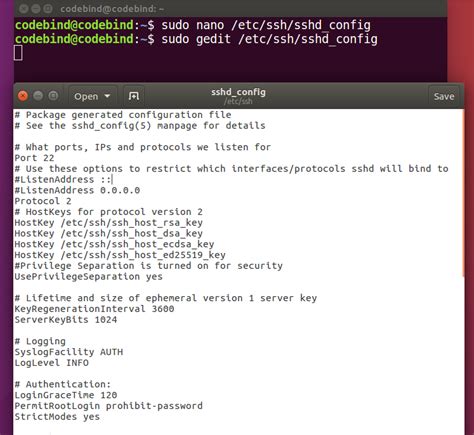The width and height of the screenshot is (474, 435).
Task: Place cursor on the Port 22 line
Action: [x=34, y=158]
